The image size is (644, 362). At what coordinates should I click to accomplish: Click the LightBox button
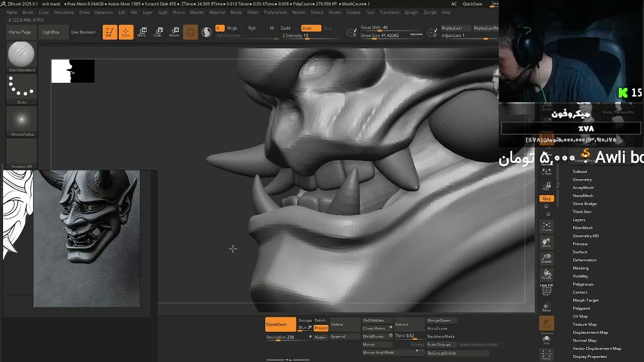[51, 32]
